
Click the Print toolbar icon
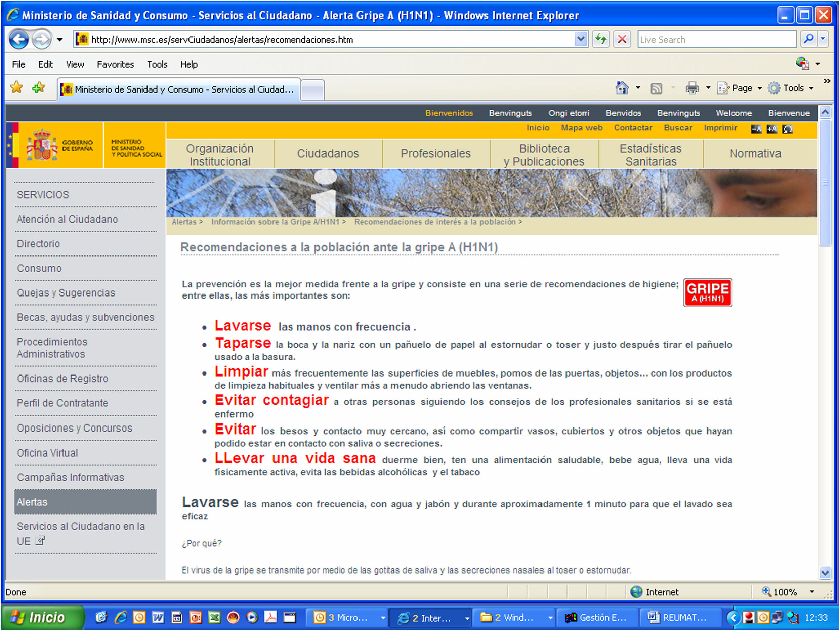[x=692, y=88]
